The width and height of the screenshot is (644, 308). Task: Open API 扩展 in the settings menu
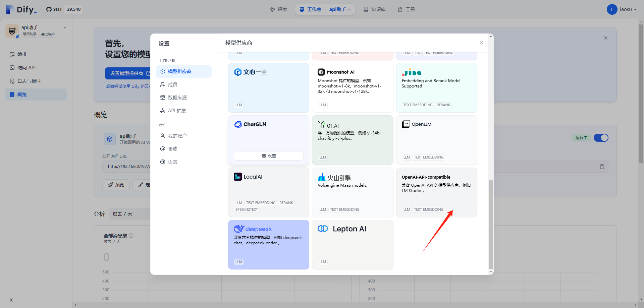pos(184,111)
